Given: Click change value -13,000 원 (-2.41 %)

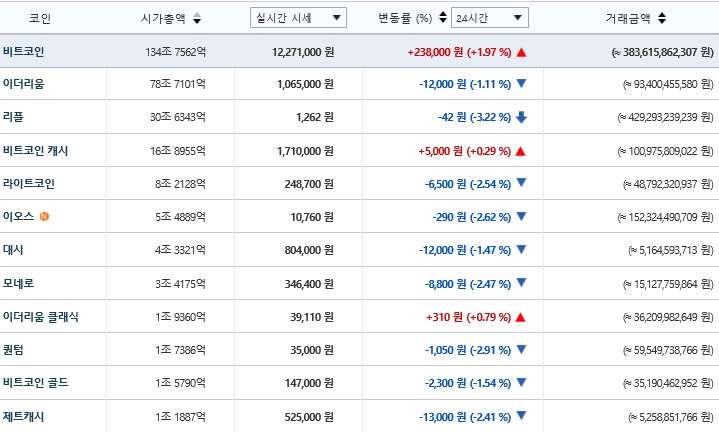Looking at the screenshot, I should pyautogui.click(x=465, y=417).
